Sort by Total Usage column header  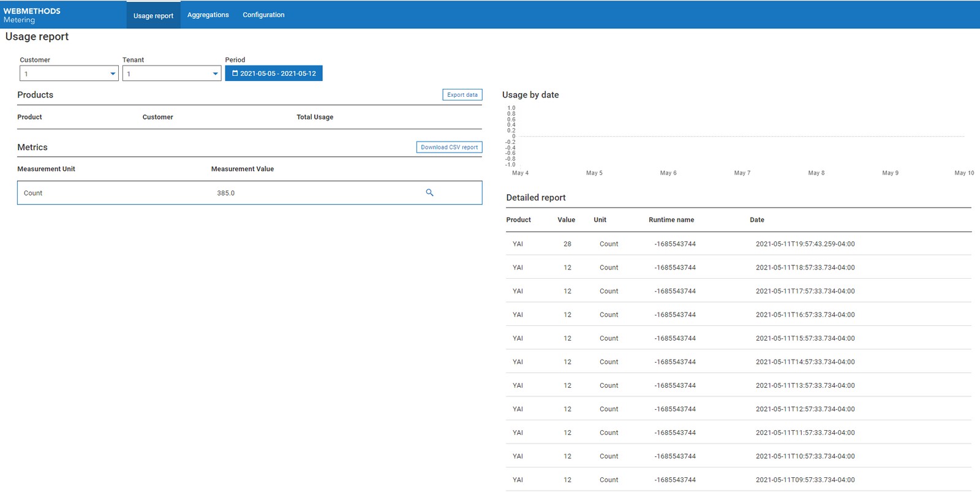click(315, 117)
